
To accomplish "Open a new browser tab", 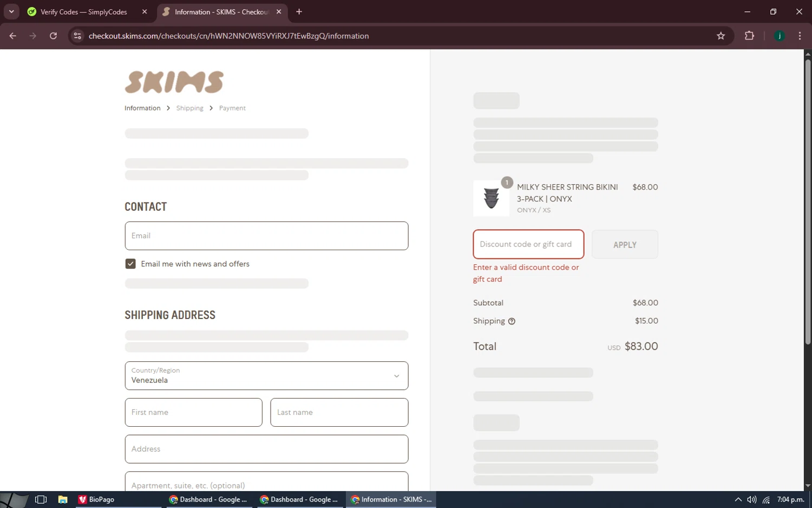I will click(x=299, y=11).
